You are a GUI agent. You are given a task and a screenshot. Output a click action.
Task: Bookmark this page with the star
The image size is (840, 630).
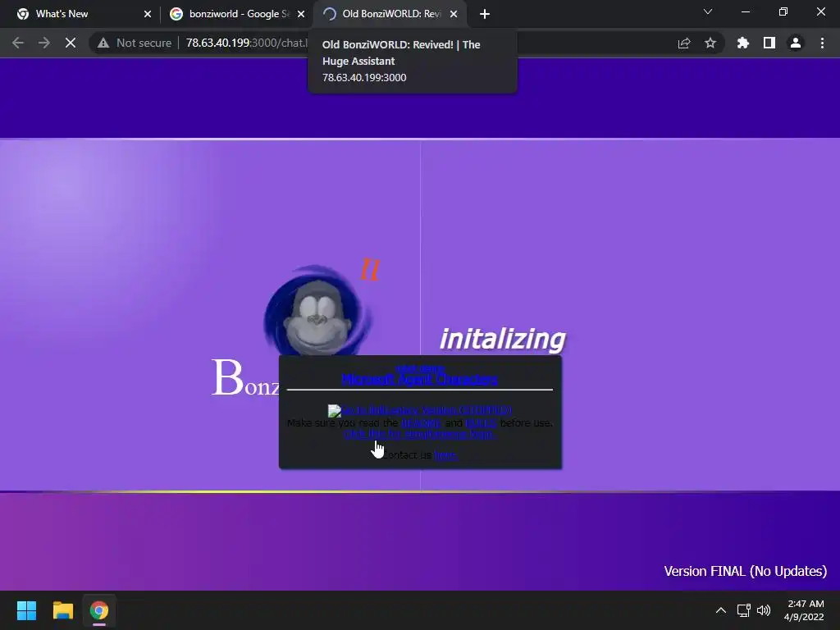click(710, 43)
